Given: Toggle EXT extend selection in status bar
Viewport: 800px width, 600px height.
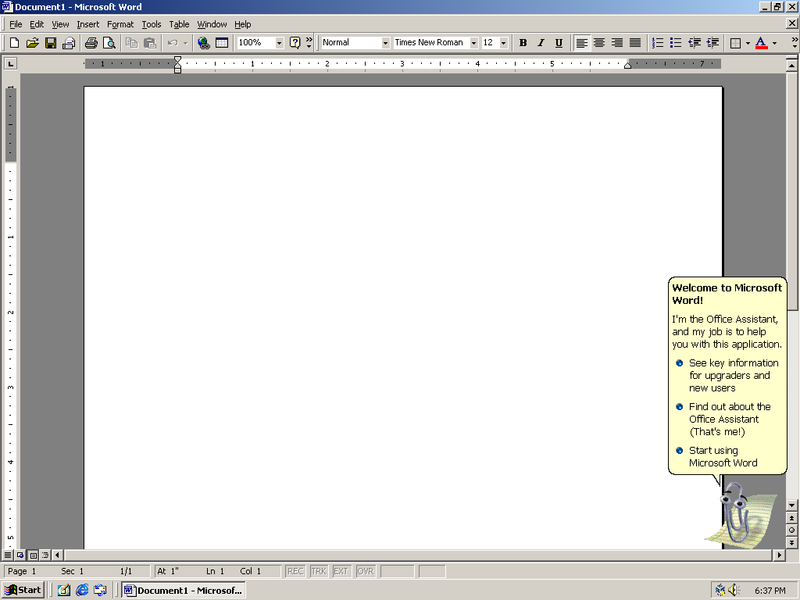Looking at the screenshot, I should coord(341,571).
